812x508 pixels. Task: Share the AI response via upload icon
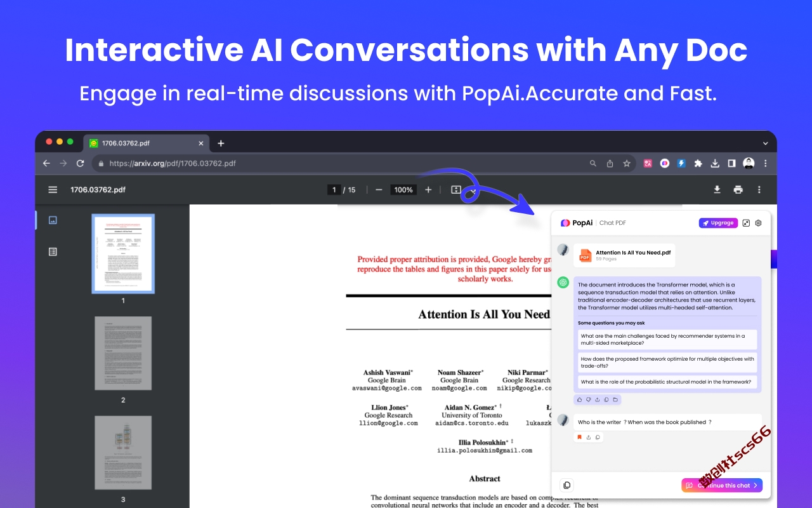(598, 400)
